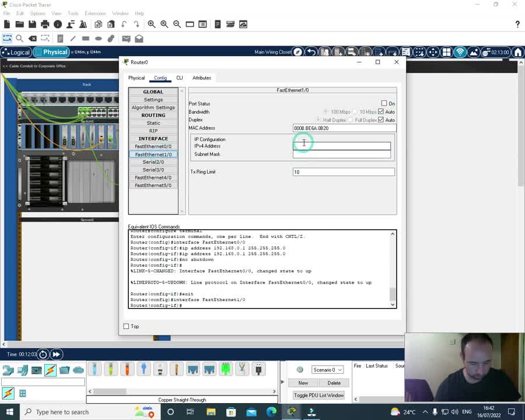
Task: Add a Simple PDU envelope
Action: pyautogui.click(x=126, y=39)
